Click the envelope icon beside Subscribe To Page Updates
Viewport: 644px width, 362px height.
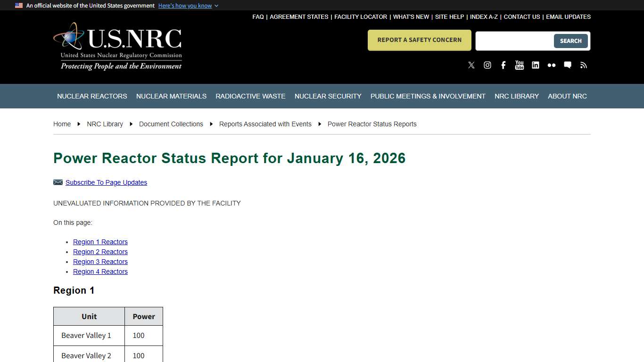(x=58, y=182)
